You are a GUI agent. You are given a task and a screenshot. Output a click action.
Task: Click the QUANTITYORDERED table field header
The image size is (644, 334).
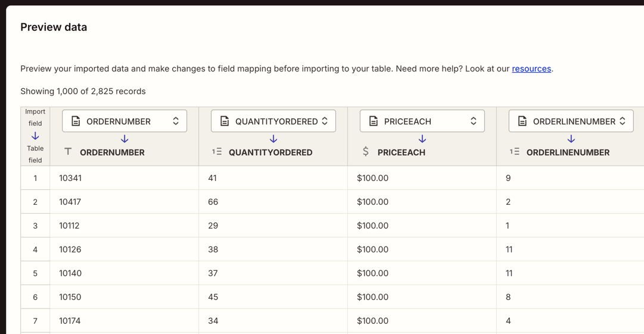(x=270, y=152)
